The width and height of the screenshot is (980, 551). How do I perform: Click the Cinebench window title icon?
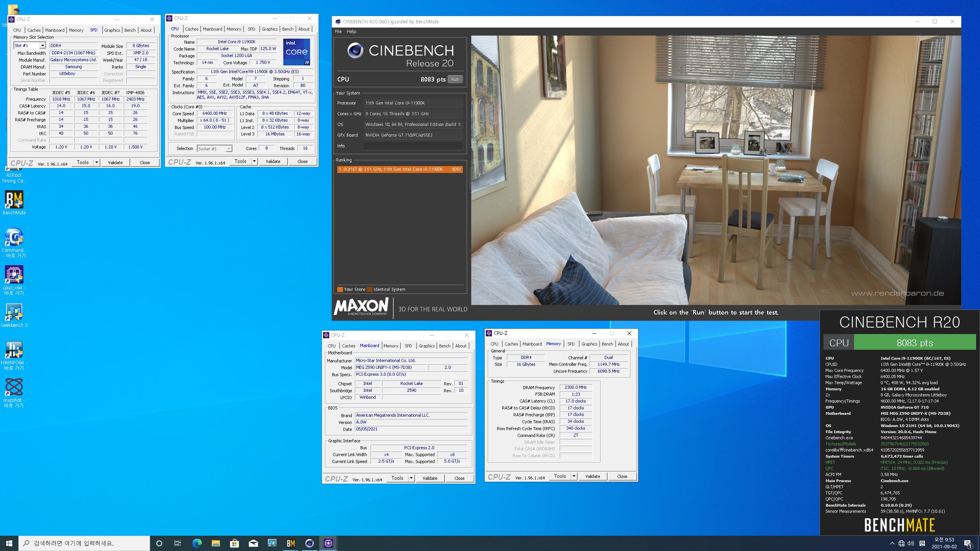[338, 22]
